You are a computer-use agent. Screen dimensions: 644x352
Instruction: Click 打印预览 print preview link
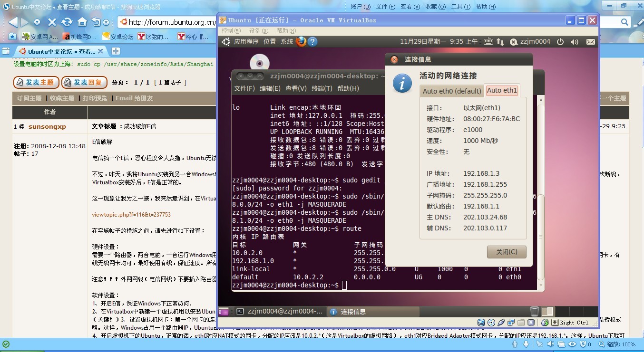click(x=95, y=98)
